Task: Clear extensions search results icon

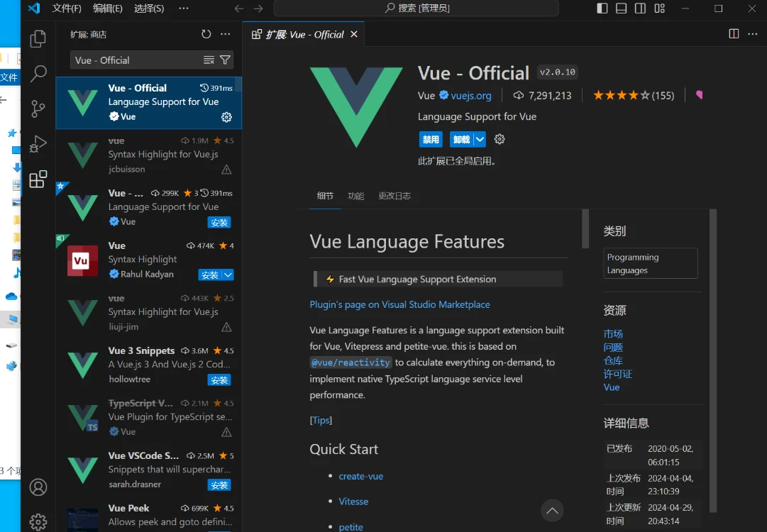Action: 209,60
